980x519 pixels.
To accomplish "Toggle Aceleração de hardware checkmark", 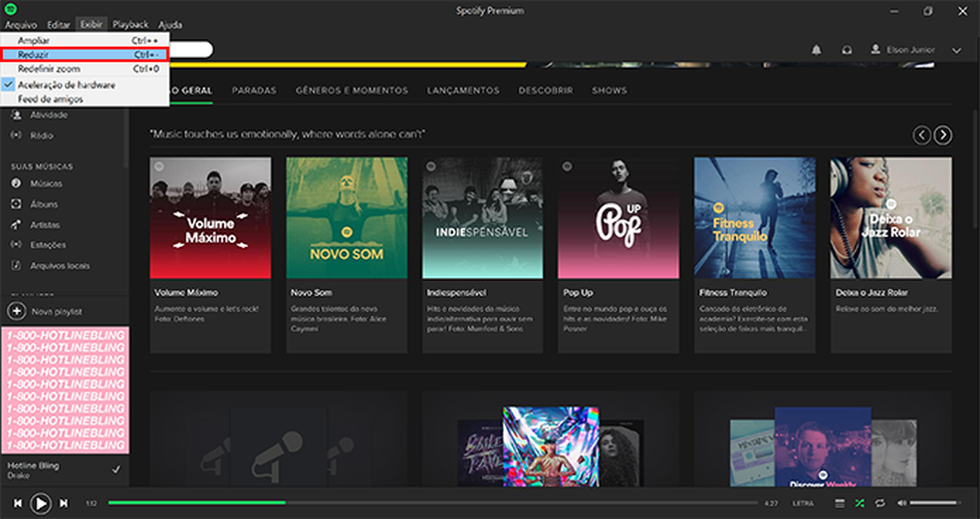I will click(85, 85).
